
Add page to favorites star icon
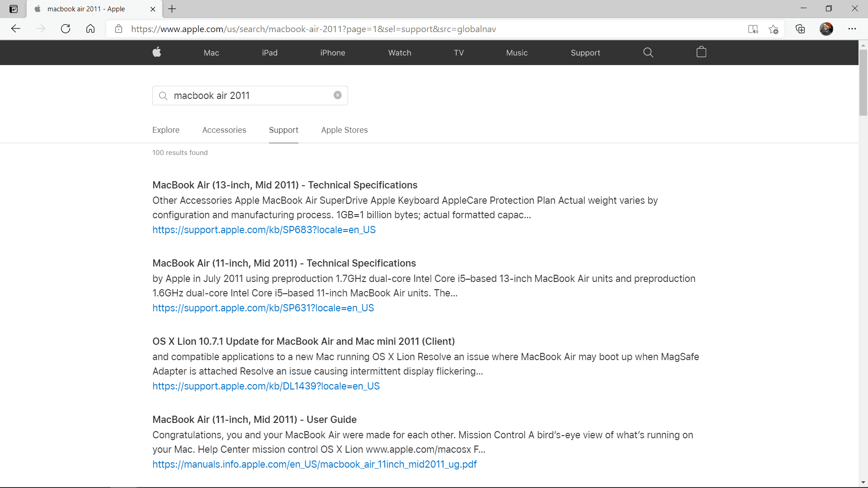click(x=774, y=29)
